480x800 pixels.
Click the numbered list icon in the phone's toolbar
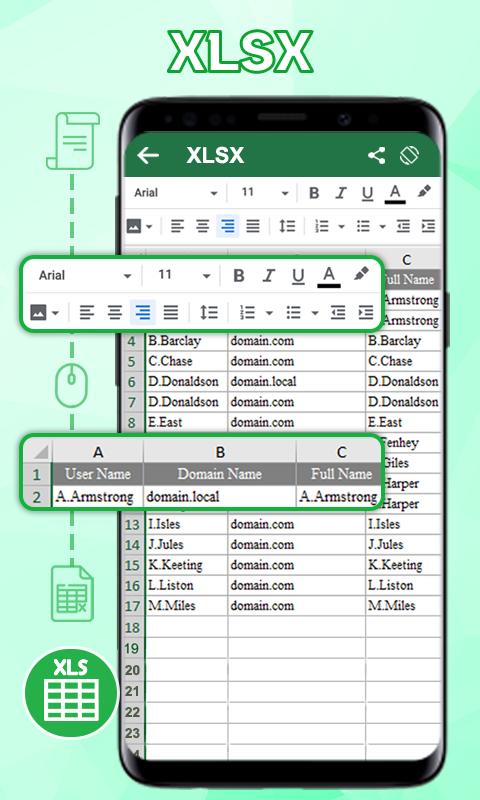coord(322,226)
